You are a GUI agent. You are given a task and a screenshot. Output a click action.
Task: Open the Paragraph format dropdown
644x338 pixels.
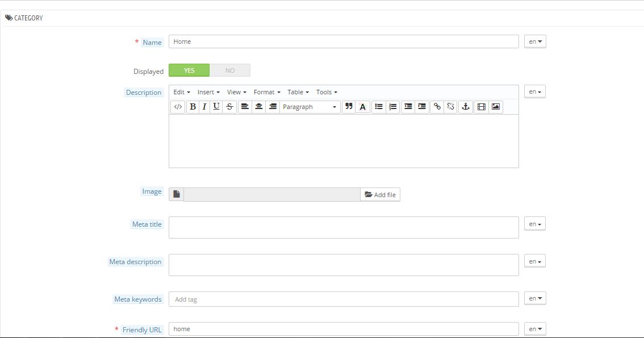310,107
